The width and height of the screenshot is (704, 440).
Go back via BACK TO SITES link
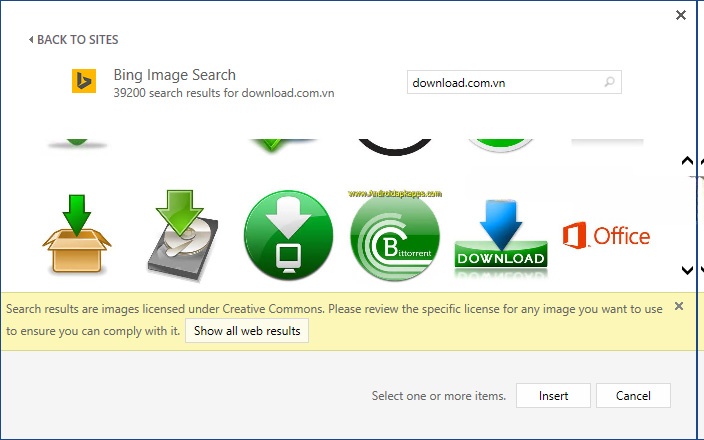74,40
